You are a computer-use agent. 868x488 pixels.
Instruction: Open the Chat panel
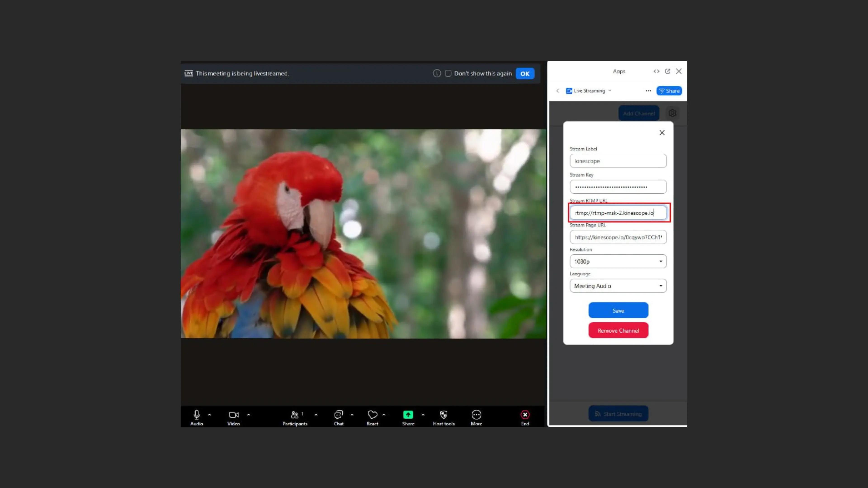pyautogui.click(x=339, y=415)
